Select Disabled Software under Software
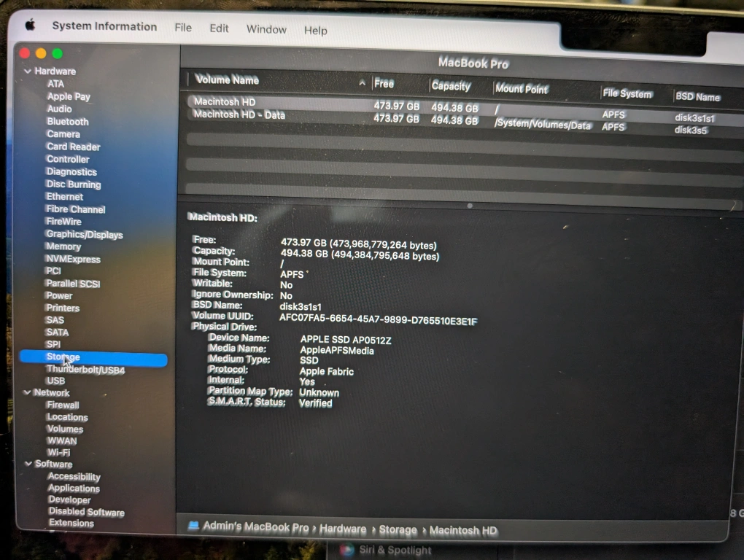Viewport: 744px width, 560px height. pos(86,512)
